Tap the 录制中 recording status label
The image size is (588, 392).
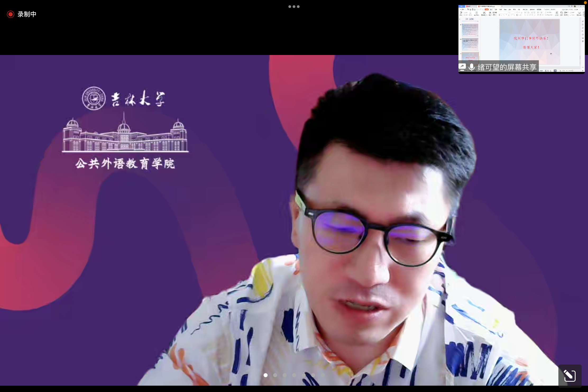[x=27, y=14]
